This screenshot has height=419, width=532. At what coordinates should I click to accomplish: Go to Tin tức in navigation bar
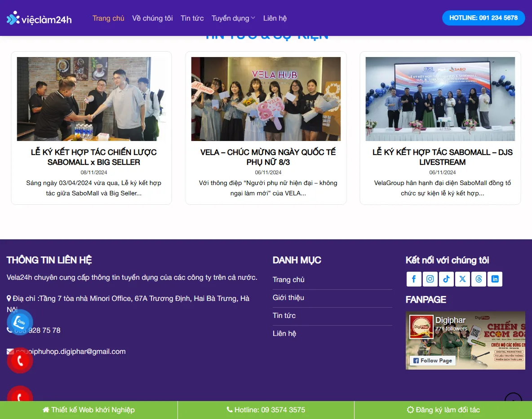click(x=192, y=18)
